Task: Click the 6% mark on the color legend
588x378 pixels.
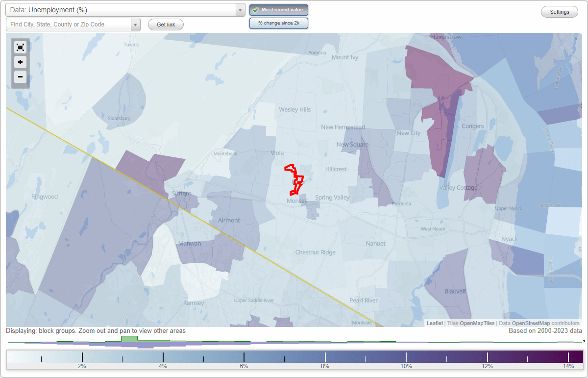Action: [x=244, y=358]
